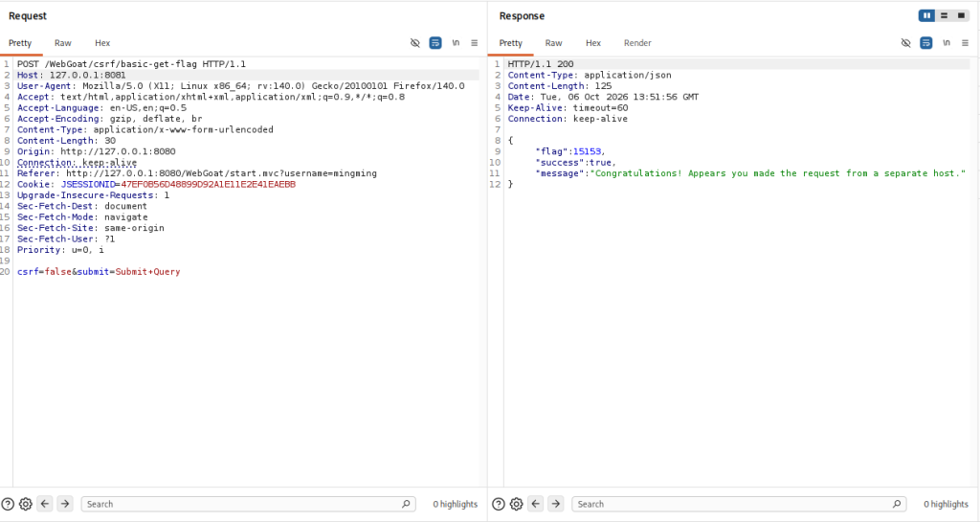Screen dimensions: 980x522
Task: Select top-bottom split layout view
Action: click(x=945, y=15)
